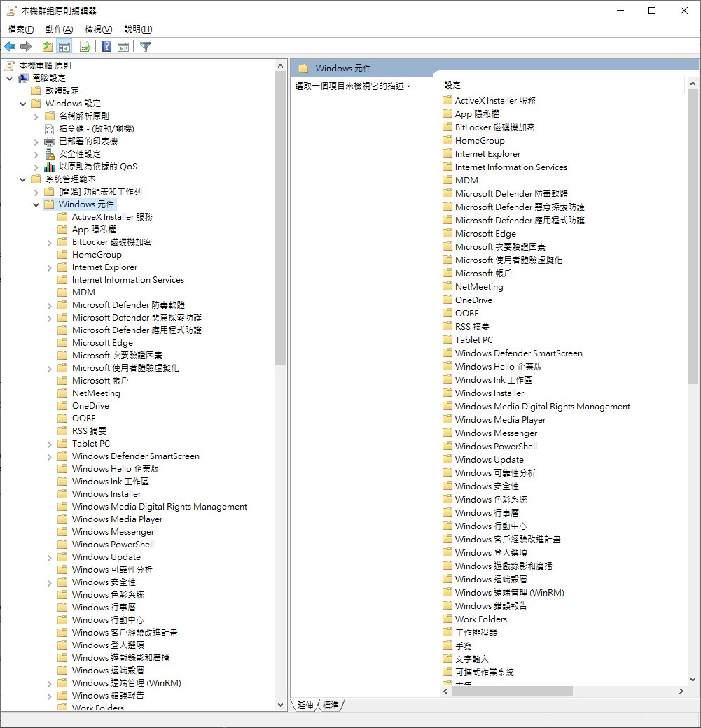The height and width of the screenshot is (728, 701).
Task: Collapse the Windows 設定 tree node
Action: [x=23, y=104]
